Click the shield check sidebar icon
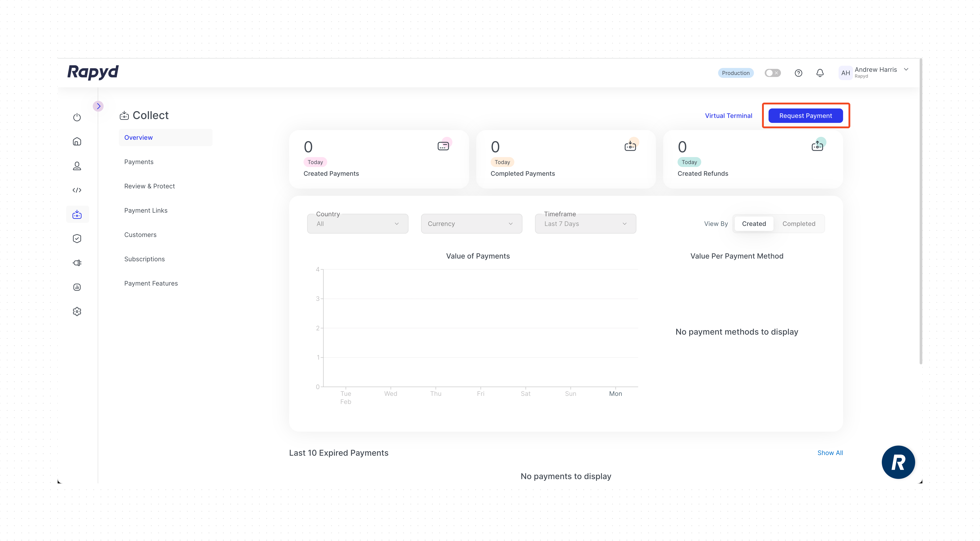 77,239
